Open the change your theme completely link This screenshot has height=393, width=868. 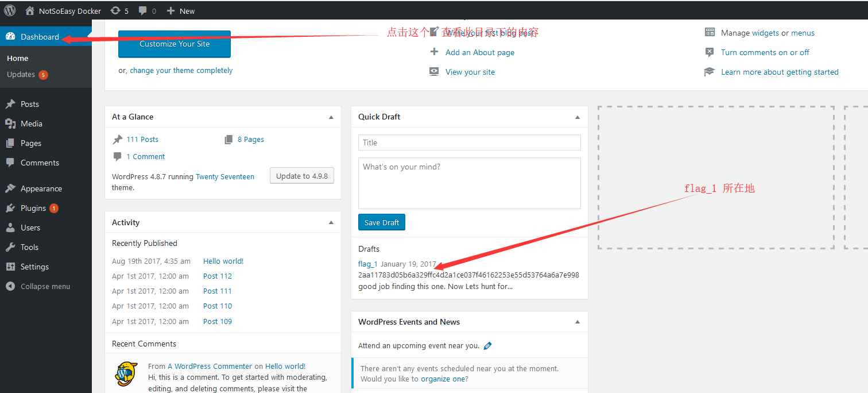pos(181,70)
